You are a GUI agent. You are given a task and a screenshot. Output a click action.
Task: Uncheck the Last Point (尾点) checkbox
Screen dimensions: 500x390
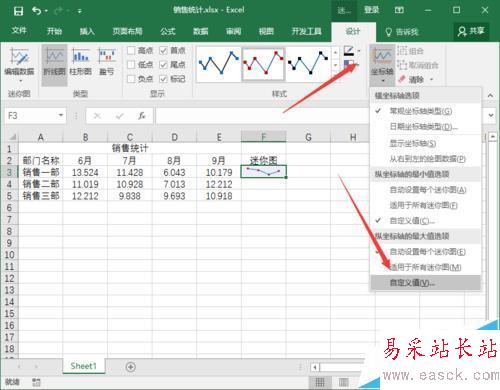pos(163,65)
